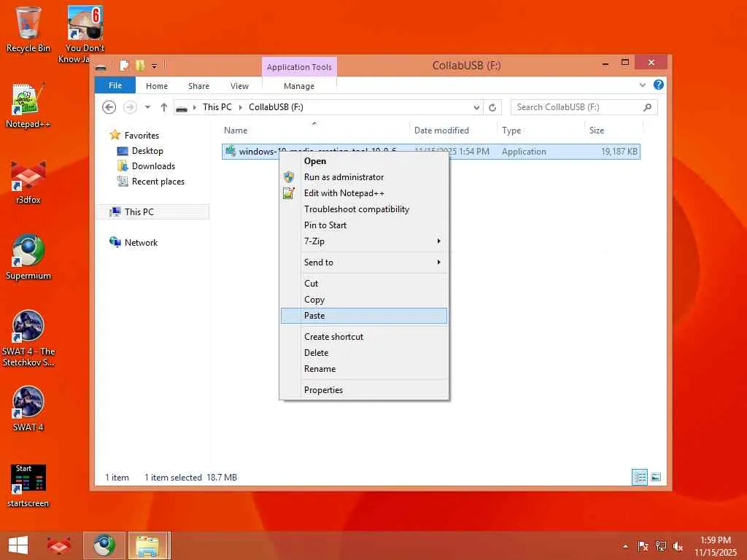Open the File ribbon tab
Screen dimensions: 747x560
point(115,85)
